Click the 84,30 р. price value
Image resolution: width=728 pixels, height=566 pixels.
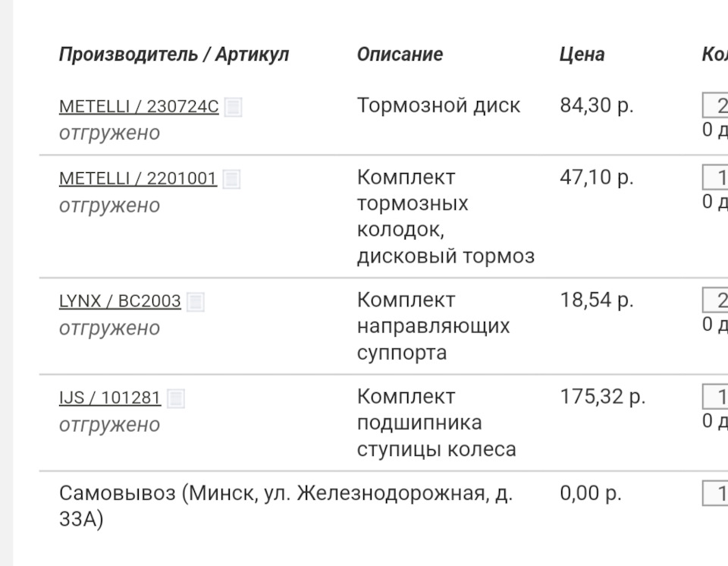(x=596, y=105)
